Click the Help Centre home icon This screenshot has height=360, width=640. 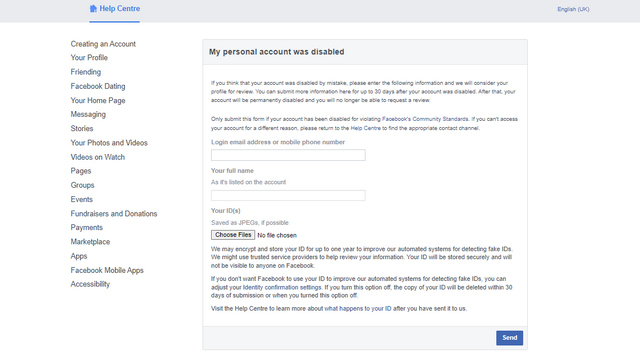coord(93,9)
